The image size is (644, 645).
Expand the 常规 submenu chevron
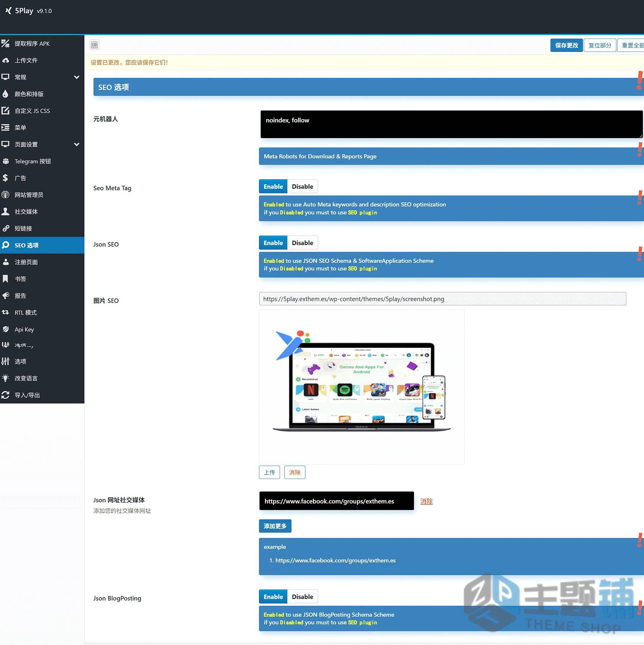pyautogui.click(x=76, y=77)
